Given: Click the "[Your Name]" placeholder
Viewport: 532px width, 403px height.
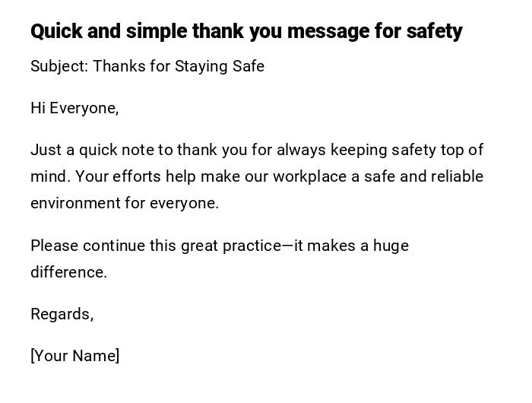Looking at the screenshot, I should tap(74, 356).
